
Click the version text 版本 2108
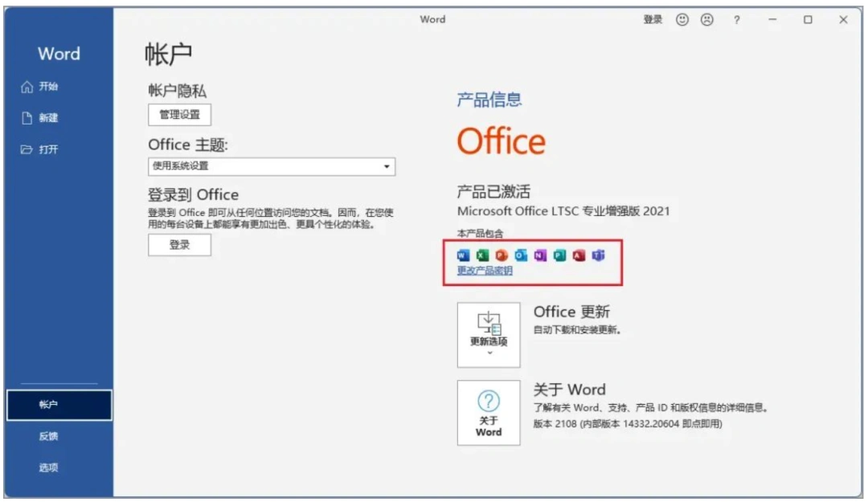[555, 424]
